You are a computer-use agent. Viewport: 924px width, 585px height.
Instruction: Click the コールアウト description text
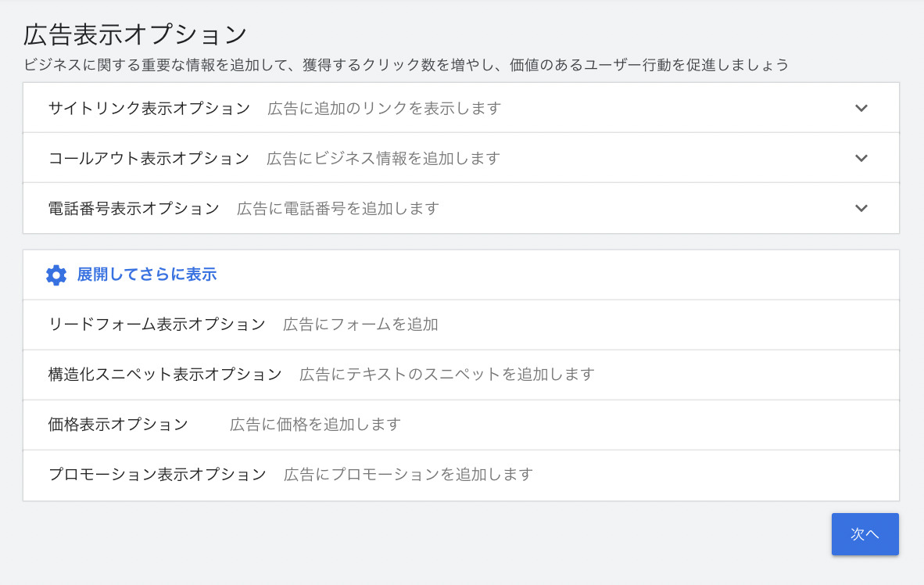point(383,158)
